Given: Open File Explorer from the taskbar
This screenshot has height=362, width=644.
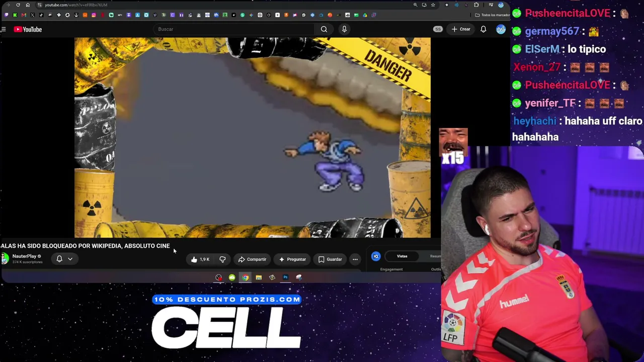Looking at the screenshot, I should [x=259, y=278].
